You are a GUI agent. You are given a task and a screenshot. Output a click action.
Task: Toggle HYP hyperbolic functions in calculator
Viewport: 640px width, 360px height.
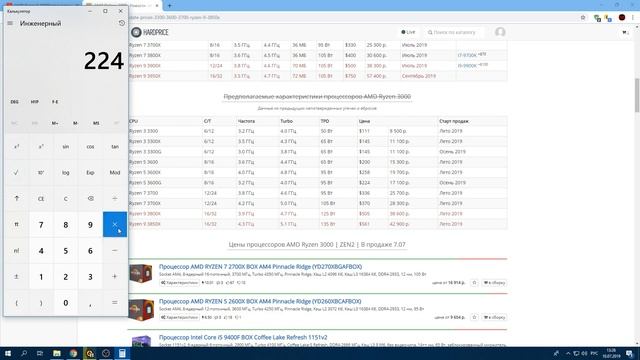[35, 102]
